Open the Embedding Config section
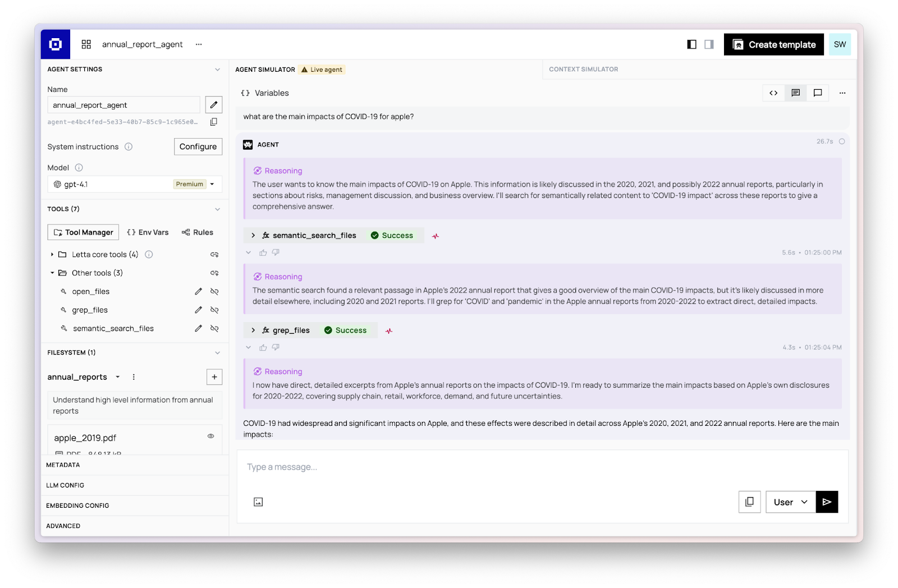This screenshot has height=588, width=898. (x=135, y=506)
